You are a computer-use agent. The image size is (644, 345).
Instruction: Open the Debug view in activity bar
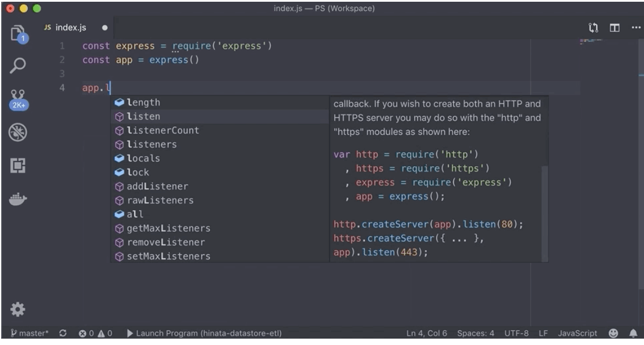tap(18, 133)
